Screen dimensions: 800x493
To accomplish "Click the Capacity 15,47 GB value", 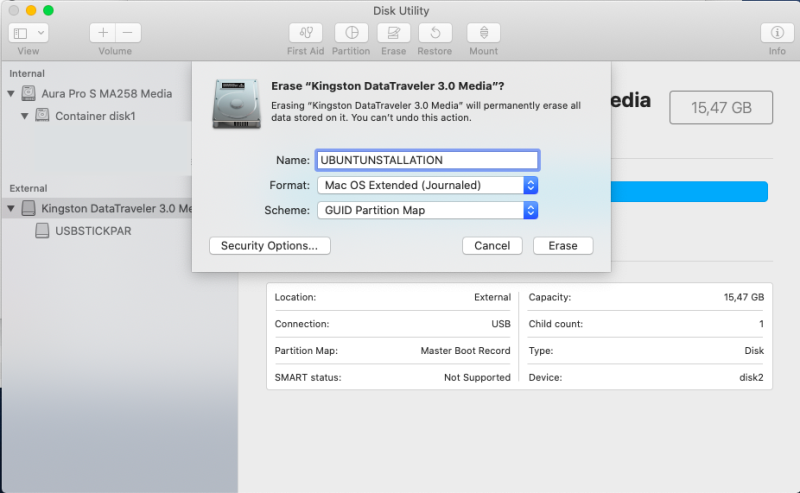I will pyautogui.click(x=744, y=297).
